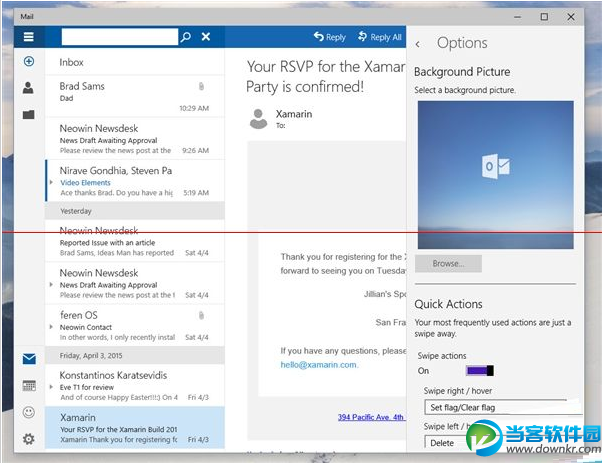Open Swipe right / hover dropdown

pos(503,407)
